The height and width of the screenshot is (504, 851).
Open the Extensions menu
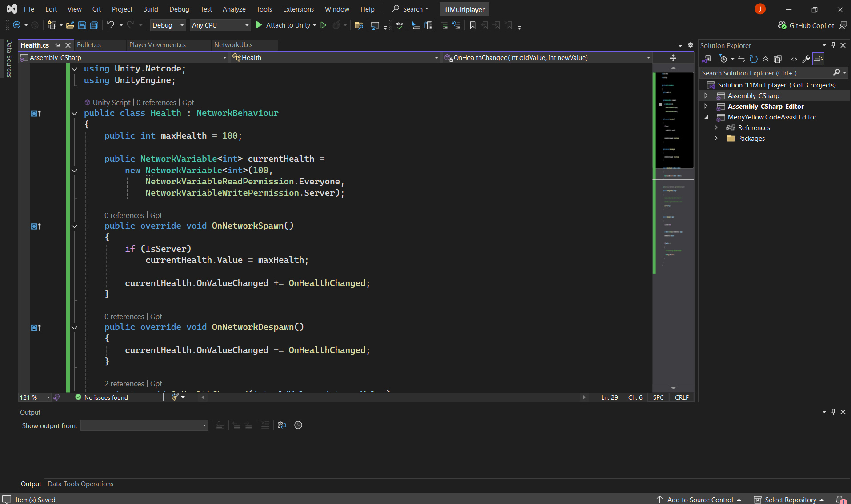coord(298,9)
